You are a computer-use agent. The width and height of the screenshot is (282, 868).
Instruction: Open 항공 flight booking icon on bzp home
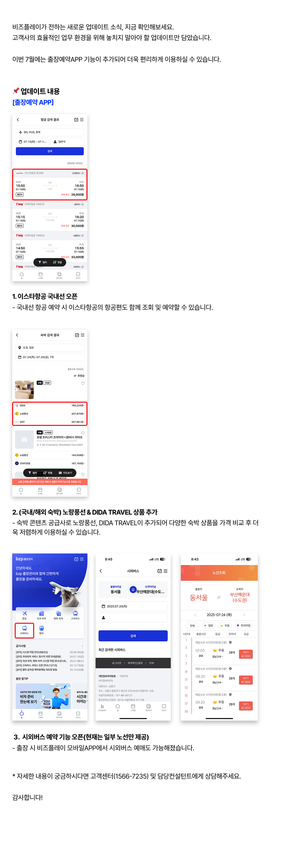coord(24,615)
